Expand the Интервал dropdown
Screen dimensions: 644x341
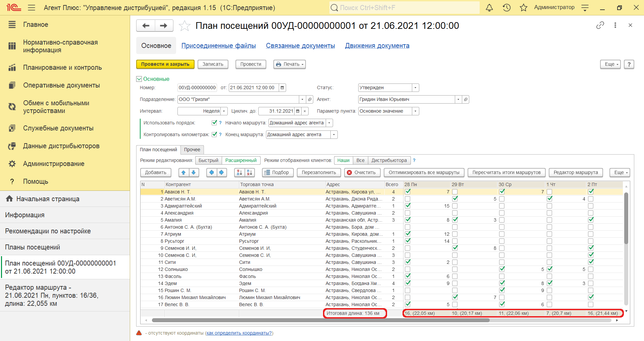[x=224, y=111]
